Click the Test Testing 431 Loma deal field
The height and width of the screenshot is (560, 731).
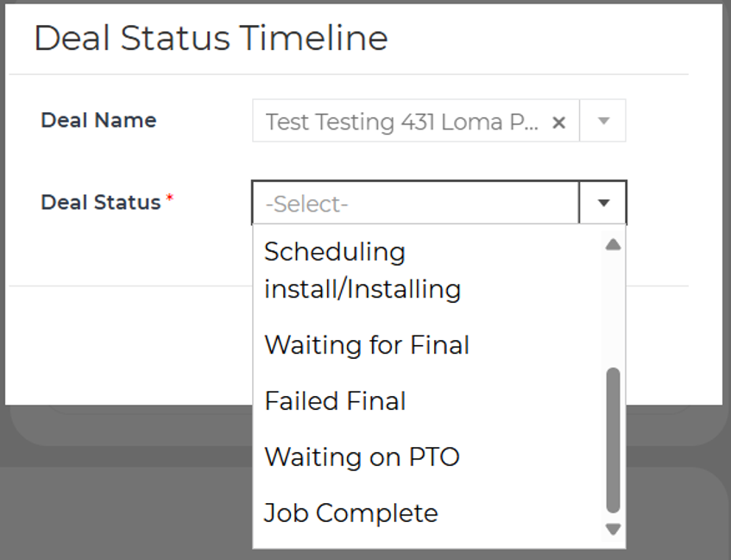[x=401, y=122]
